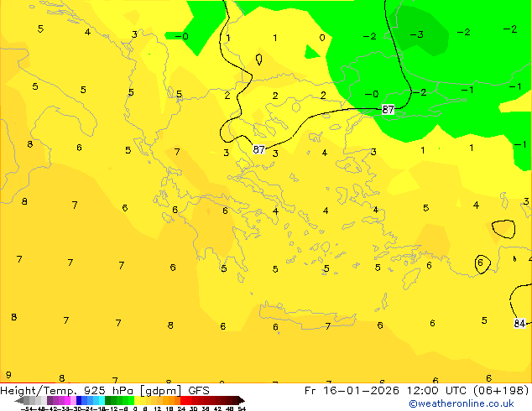Click the -3 temperature value in dark green
The width and height of the screenshot is (532, 411).
[x=417, y=34]
